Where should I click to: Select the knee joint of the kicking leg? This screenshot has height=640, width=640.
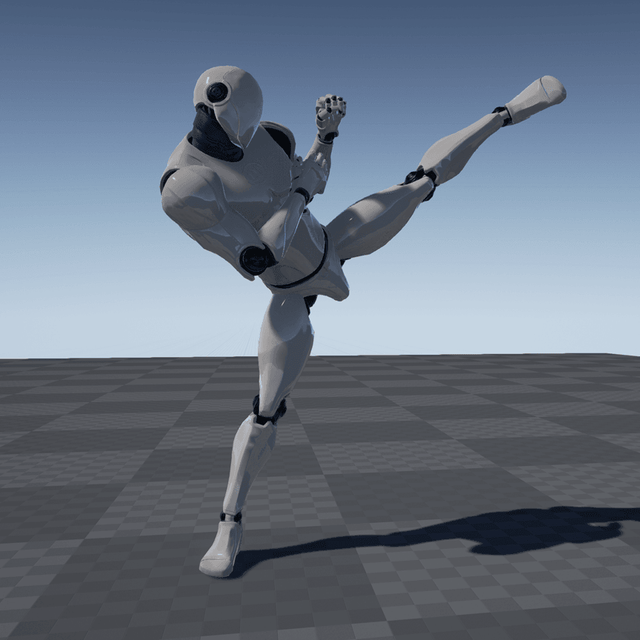coord(422,180)
